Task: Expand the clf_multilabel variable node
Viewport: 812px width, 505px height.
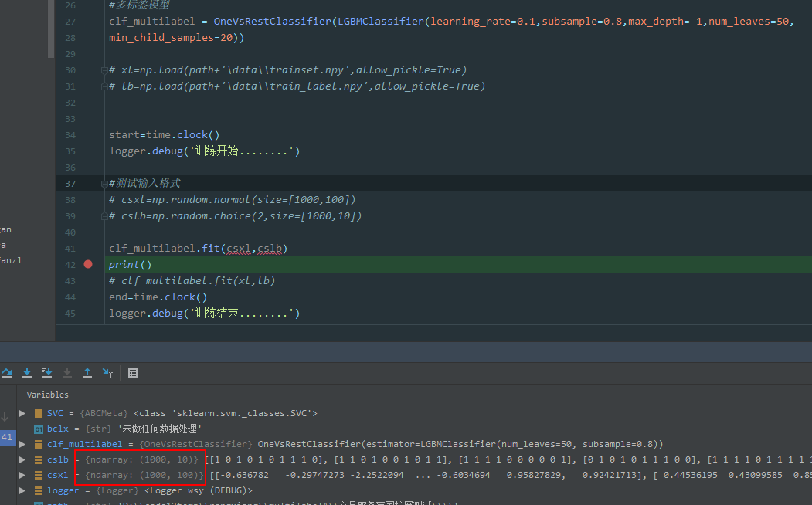Action: [x=22, y=444]
